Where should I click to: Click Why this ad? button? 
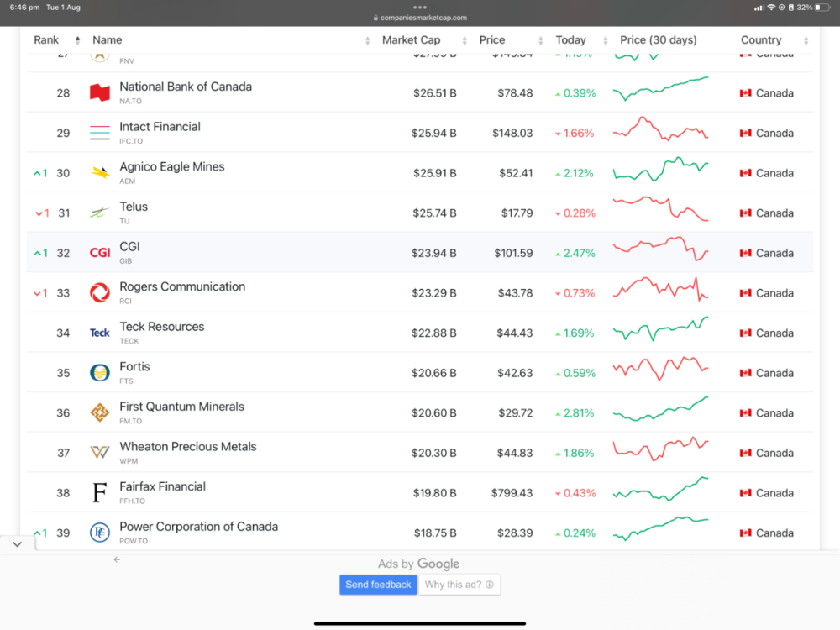click(459, 585)
